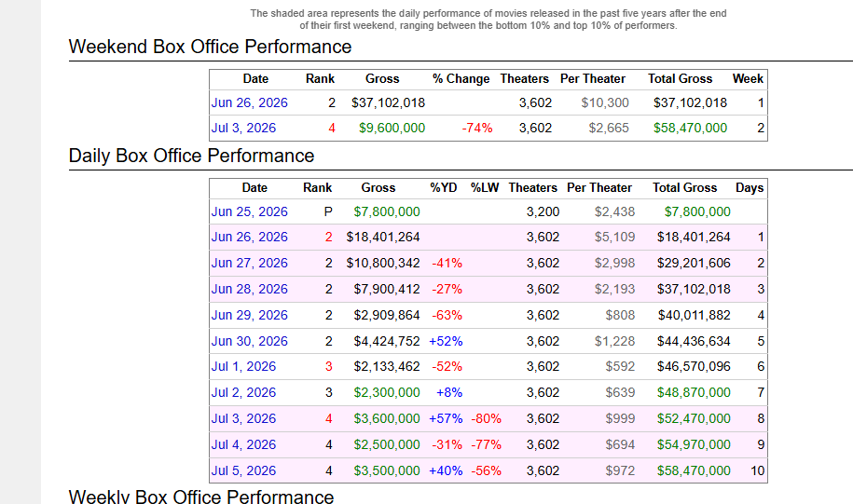
Task: Select the $44,436,634 total gross value
Action: click(694, 342)
